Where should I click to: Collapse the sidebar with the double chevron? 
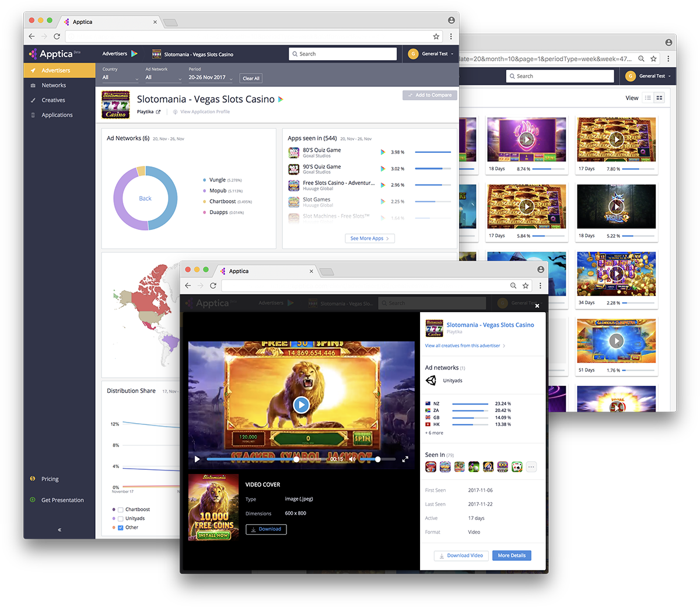[x=60, y=530]
